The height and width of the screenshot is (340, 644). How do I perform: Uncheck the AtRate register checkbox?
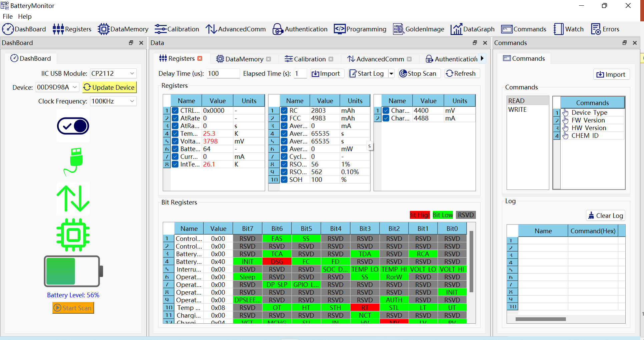[x=175, y=118]
